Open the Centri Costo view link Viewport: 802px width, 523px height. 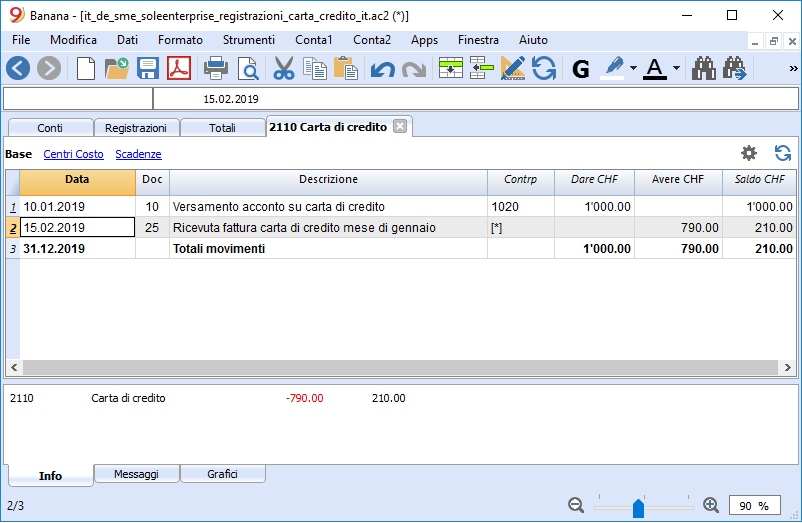coord(73,154)
